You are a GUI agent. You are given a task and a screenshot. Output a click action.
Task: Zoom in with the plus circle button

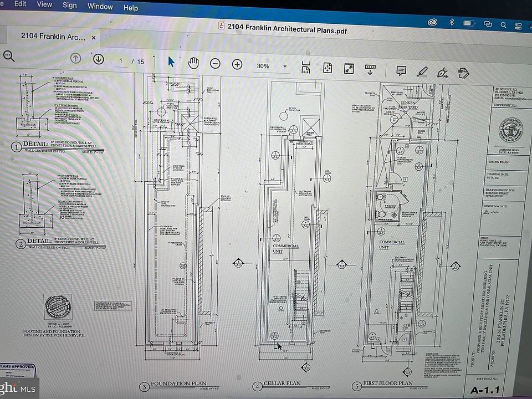click(237, 64)
